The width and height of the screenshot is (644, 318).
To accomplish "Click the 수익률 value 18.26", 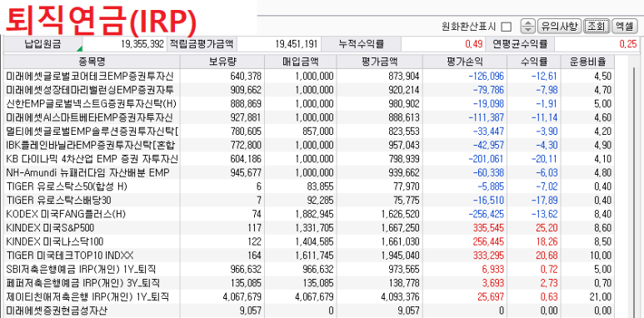I will (547, 241).
